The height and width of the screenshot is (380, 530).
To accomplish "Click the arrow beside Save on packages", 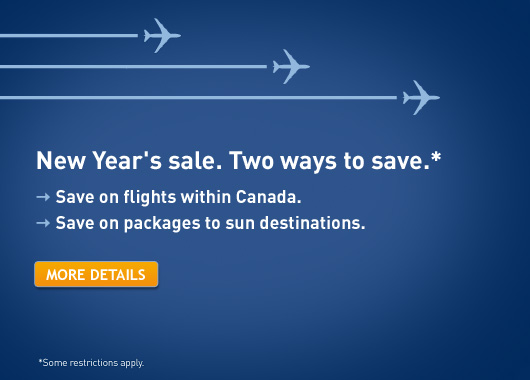I will (43, 223).
